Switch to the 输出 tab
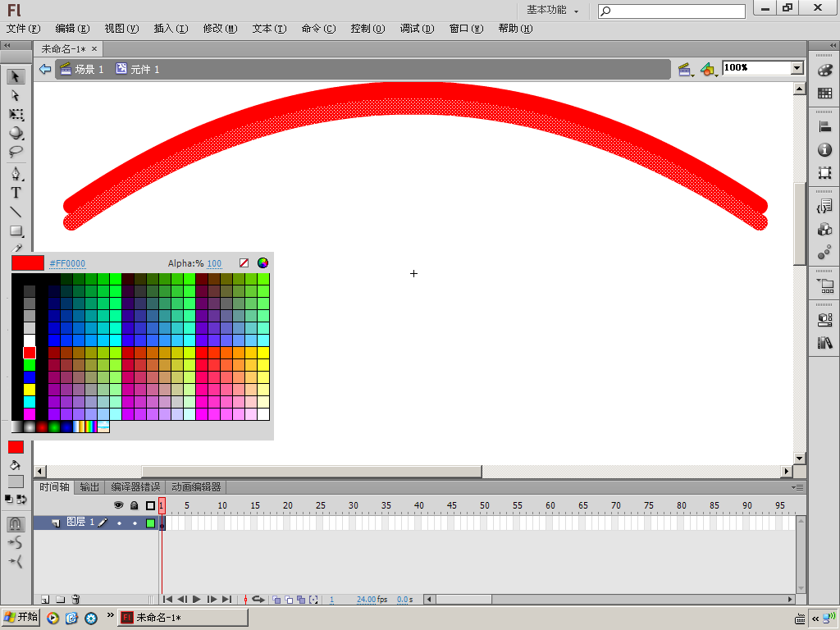The height and width of the screenshot is (630, 840). tap(89, 487)
